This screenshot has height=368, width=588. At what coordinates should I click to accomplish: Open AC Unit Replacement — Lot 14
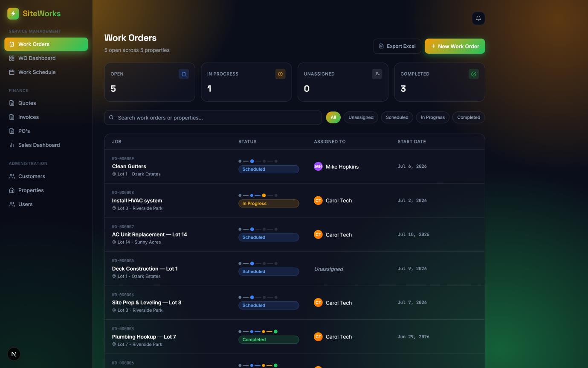pos(149,234)
